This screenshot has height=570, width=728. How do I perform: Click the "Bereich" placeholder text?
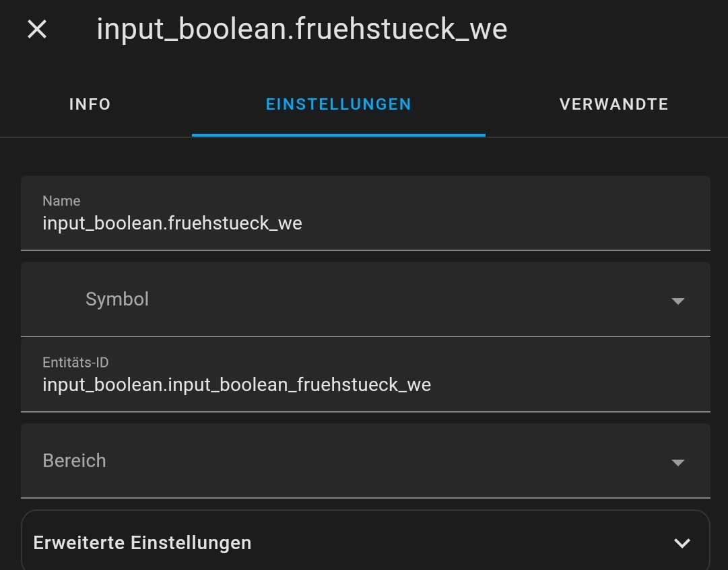(x=74, y=460)
